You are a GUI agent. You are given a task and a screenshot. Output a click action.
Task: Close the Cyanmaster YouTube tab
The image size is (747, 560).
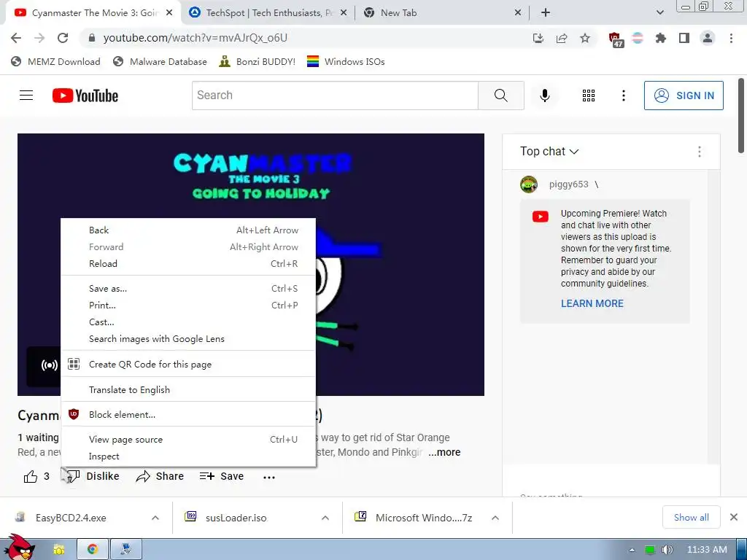(169, 13)
